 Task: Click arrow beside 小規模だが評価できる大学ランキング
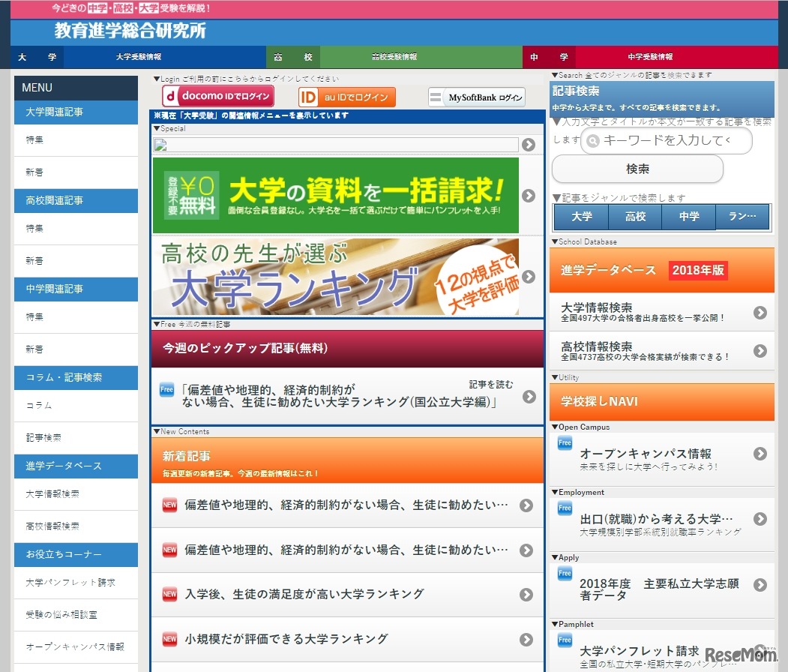coord(526,640)
